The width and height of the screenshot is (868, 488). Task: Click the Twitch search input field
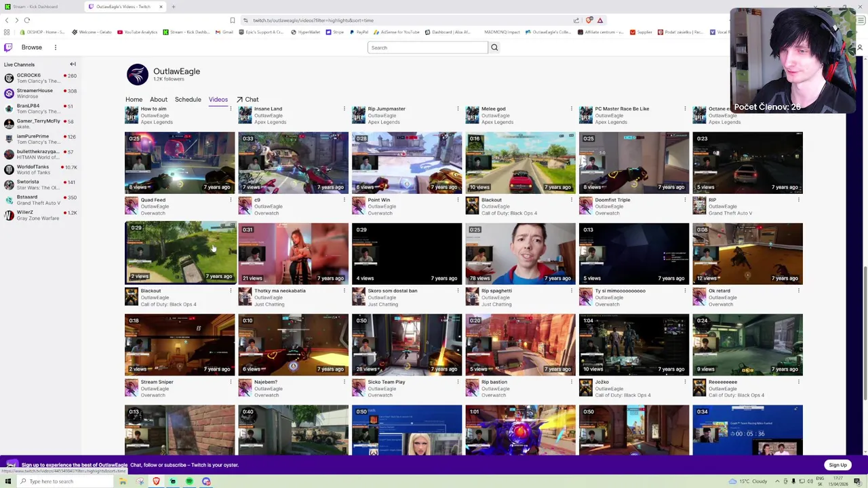tap(427, 47)
